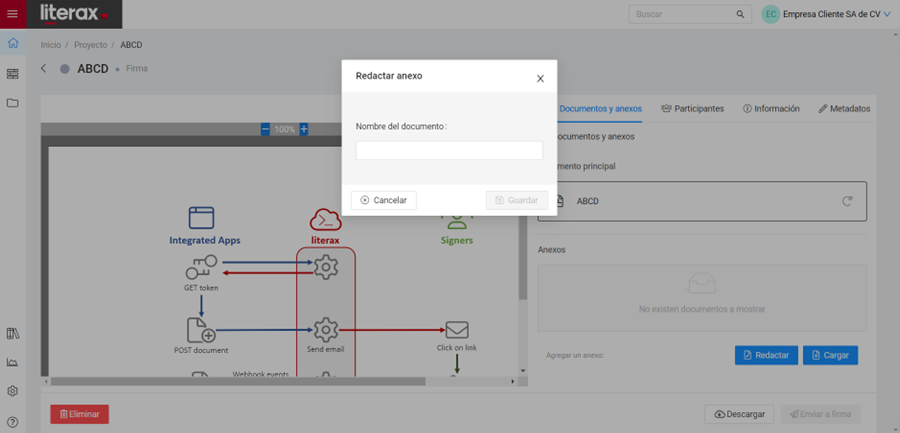Click the scroll right arrow in viewer
This screenshot has height=433, width=900.
pyautogui.click(x=513, y=381)
